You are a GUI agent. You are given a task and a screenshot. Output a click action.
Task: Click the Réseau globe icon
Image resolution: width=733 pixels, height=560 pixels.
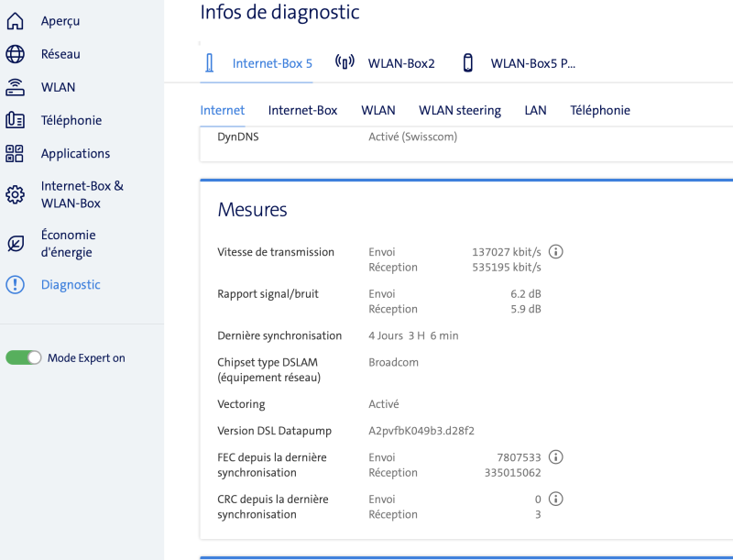pyautogui.click(x=16, y=54)
